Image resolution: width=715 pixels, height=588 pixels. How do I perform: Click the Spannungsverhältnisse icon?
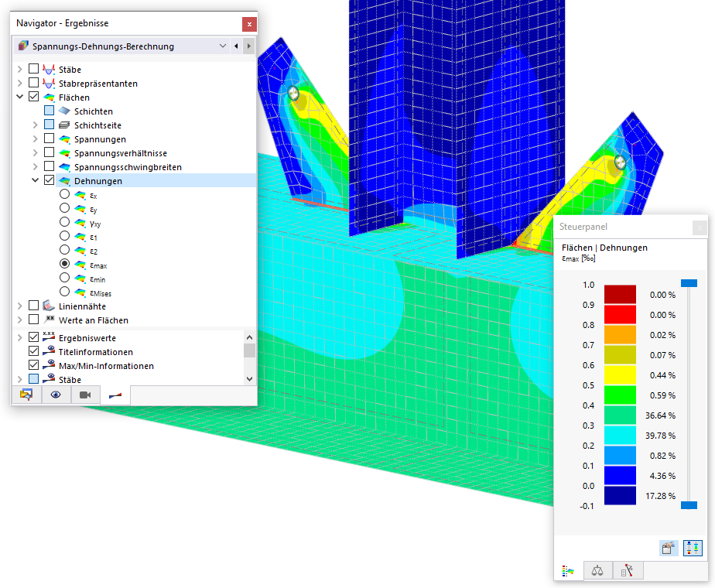coord(64,153)
